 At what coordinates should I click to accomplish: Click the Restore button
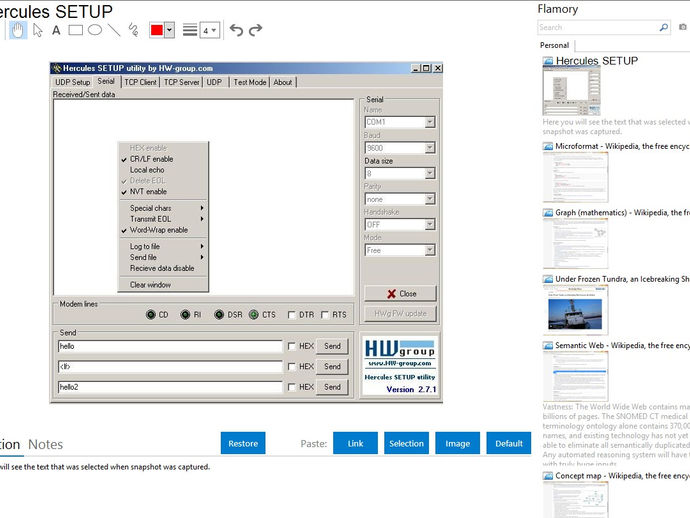243,443
